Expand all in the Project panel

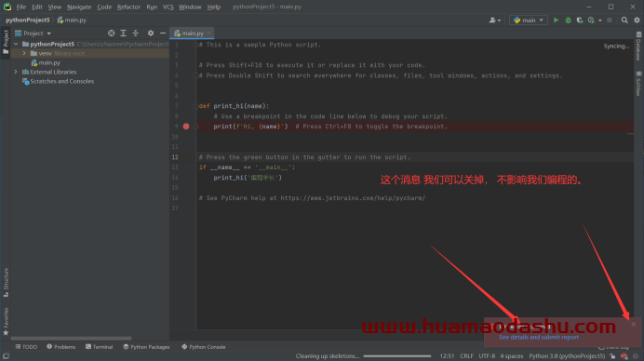[x=123, y=33]
